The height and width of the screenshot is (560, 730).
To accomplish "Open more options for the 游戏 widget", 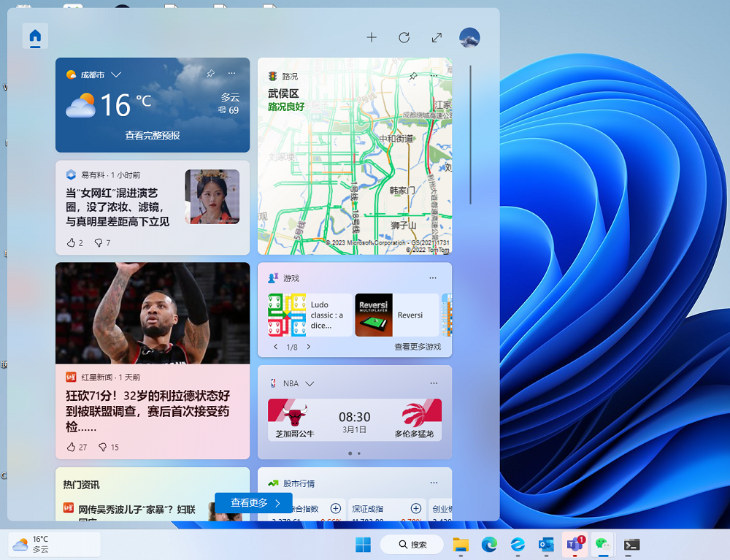I will [433, 278].
